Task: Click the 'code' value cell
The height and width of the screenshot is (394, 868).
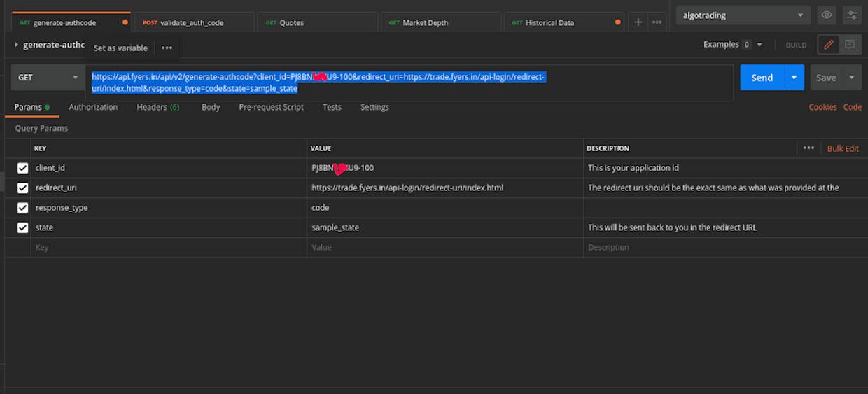Action: [445, 208]
